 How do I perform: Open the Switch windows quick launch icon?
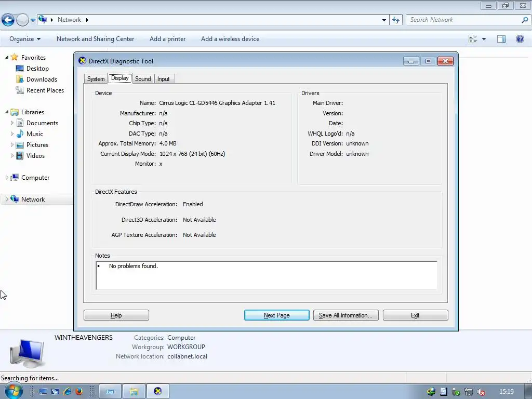55,392
